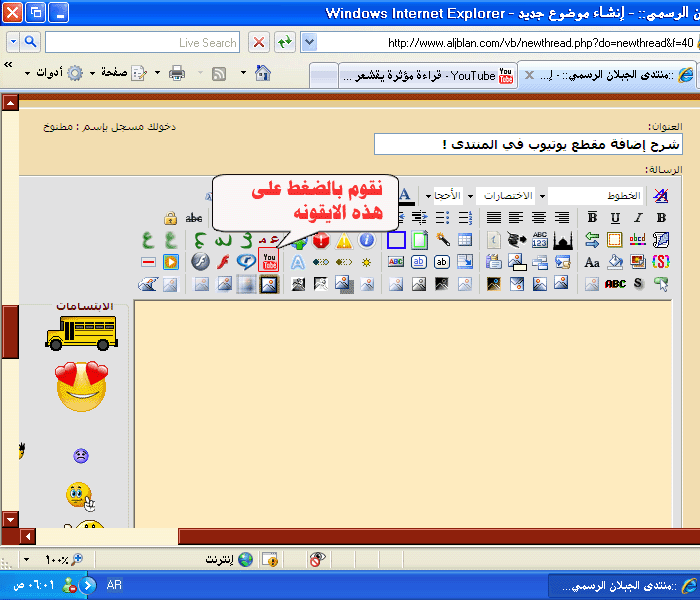Click the Underline formatting button
The height and width of the screenshot is (600, 700).
point(614,218)
